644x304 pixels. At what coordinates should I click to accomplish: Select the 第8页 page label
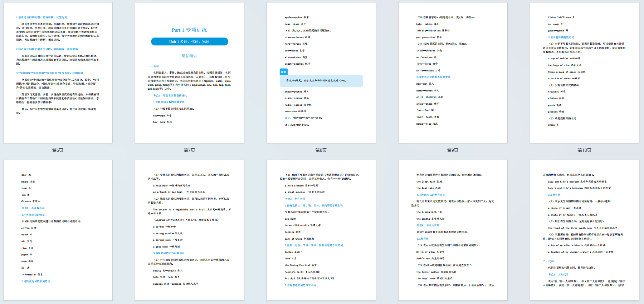coord(321,150)
